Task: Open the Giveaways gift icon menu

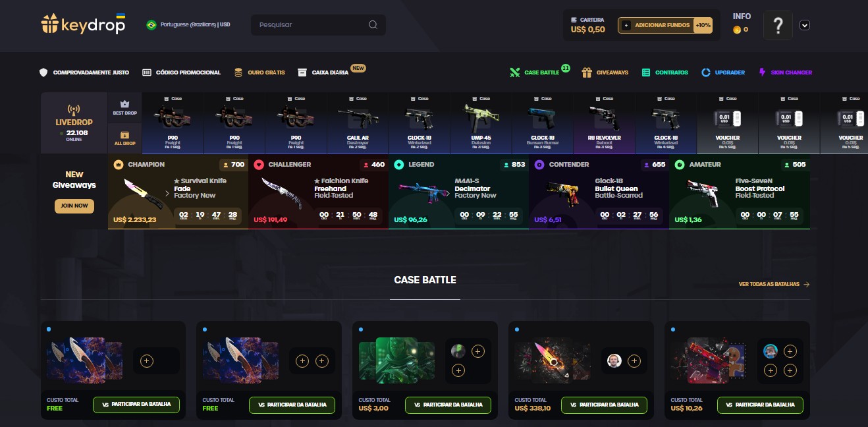Action: (605, 72)
